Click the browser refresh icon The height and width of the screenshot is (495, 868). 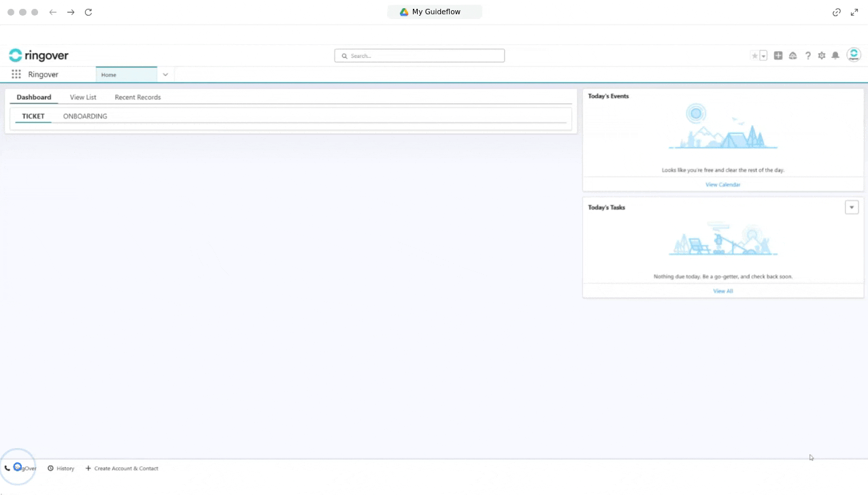88,12
